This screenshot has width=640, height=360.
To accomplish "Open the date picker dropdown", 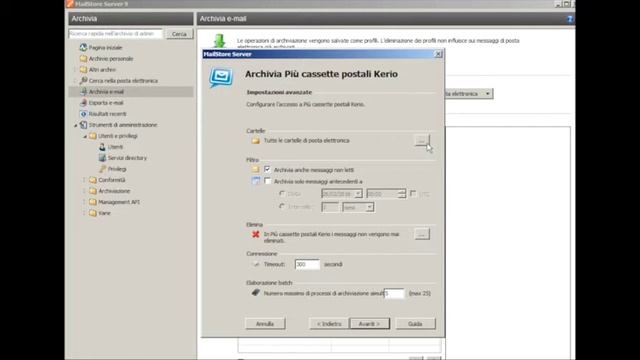I will coord(358,194).
